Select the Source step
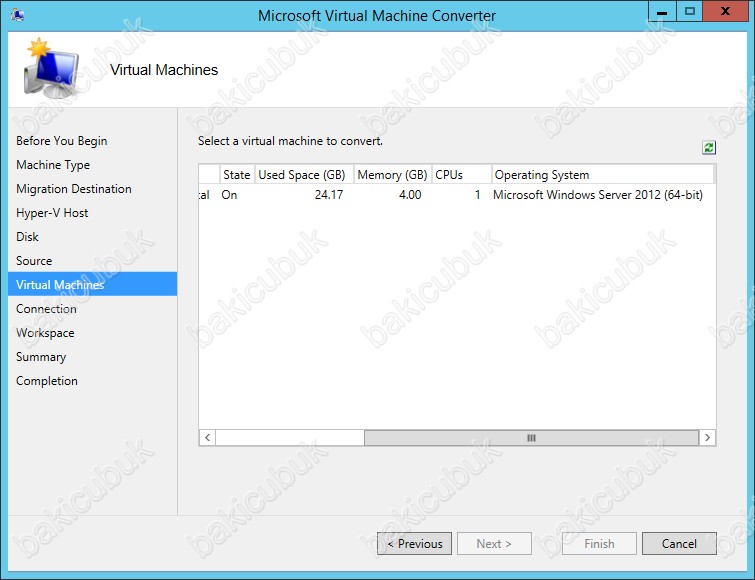The height and width of the screenshot is (580, 755). tap(34, 261)
